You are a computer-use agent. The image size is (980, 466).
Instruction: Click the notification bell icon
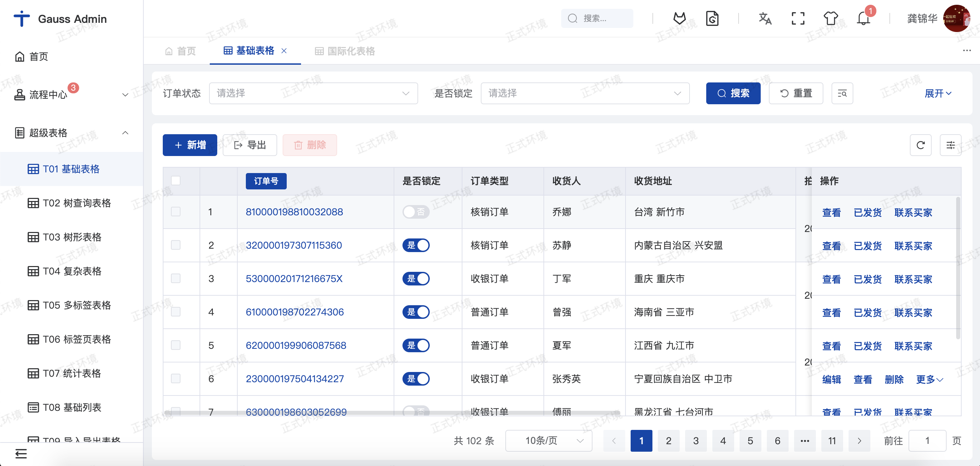click(863, 18)
